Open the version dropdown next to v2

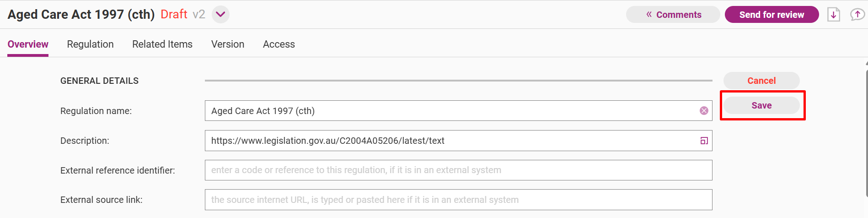click(220, 14)
